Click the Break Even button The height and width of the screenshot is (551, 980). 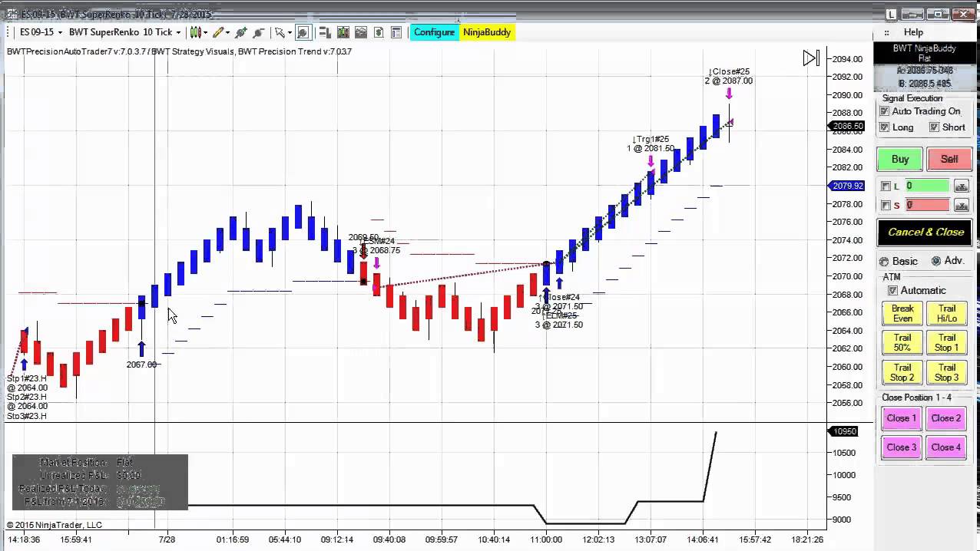click(902, 313)
